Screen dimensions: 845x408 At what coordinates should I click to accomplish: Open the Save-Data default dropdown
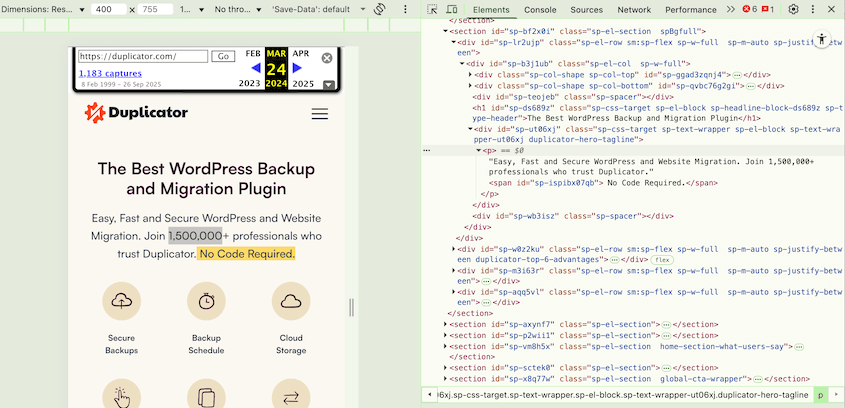point(316,9)
